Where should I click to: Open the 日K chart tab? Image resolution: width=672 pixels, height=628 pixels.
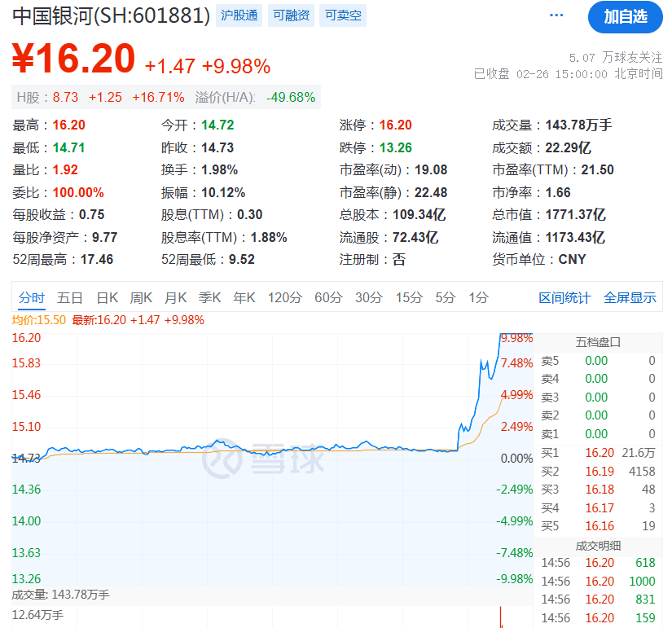(108, 297)
